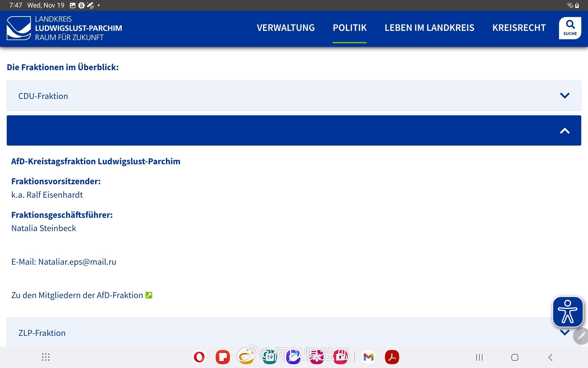
Task: Select the POLITIK navigation item
Action: 349,28
